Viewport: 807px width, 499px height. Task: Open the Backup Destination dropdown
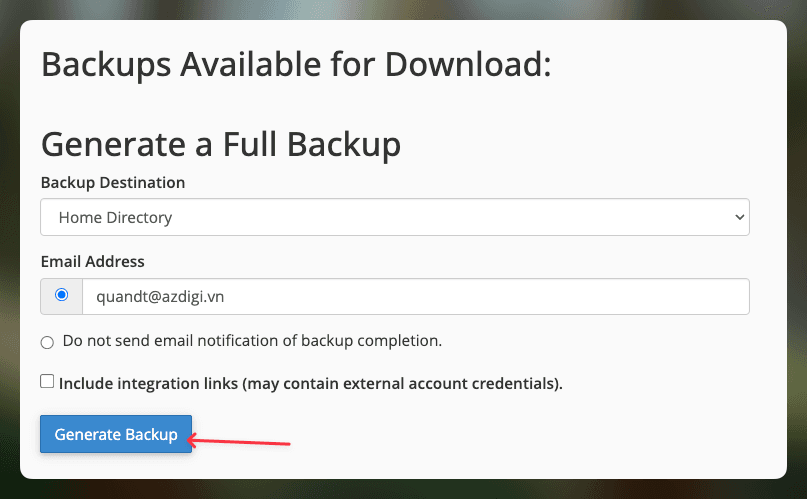pos(395,217)
